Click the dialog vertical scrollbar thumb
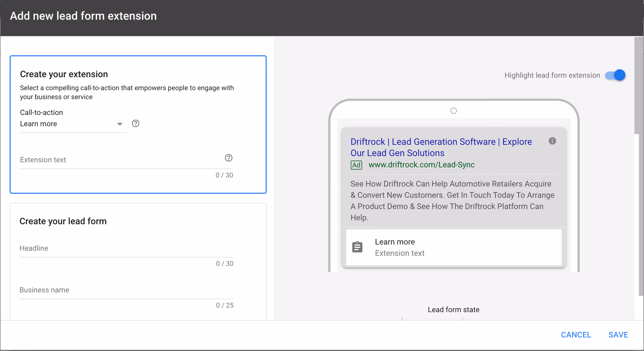Image resolution: width=644 pixels, height=351 pixels. point(639,86)
